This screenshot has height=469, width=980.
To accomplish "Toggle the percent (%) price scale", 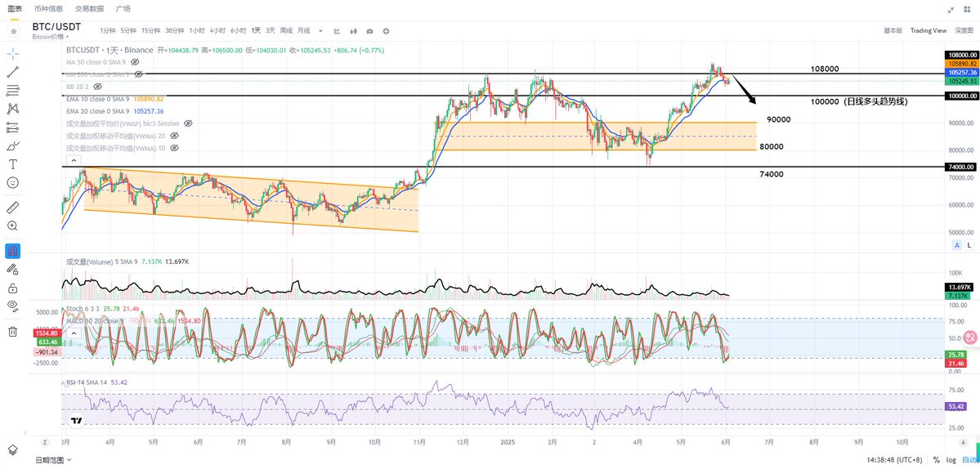I will 936,460.
